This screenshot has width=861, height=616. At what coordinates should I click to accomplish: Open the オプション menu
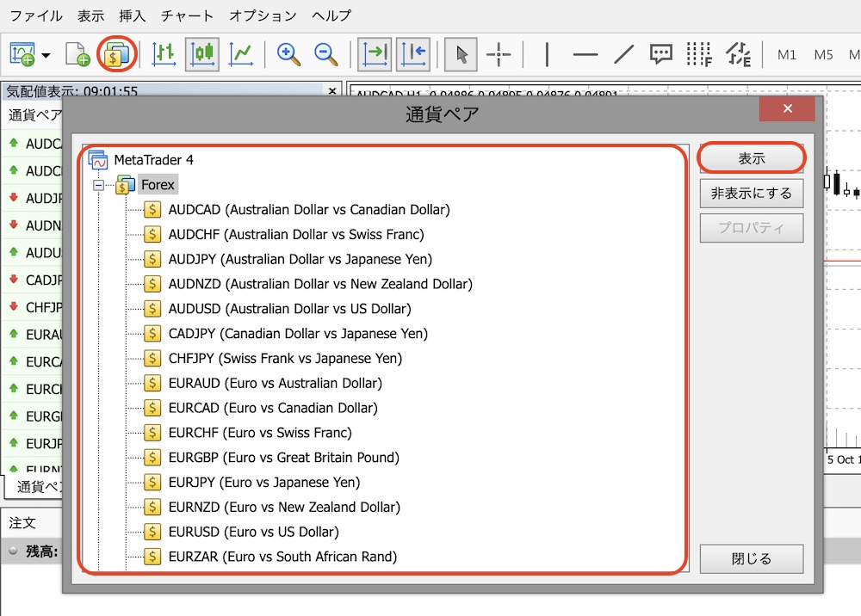pos(263,15)
